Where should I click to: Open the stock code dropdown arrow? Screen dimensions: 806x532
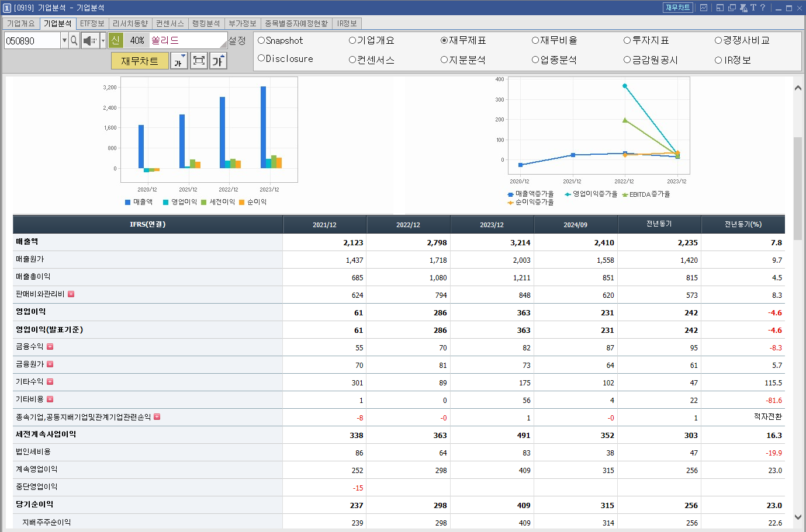(x=64, y=40)
